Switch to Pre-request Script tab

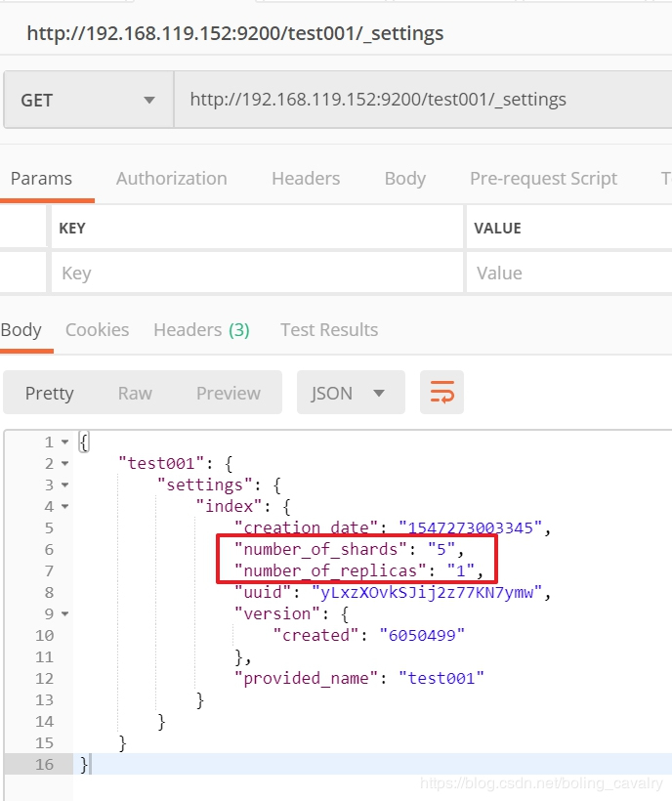click(543, 179)
